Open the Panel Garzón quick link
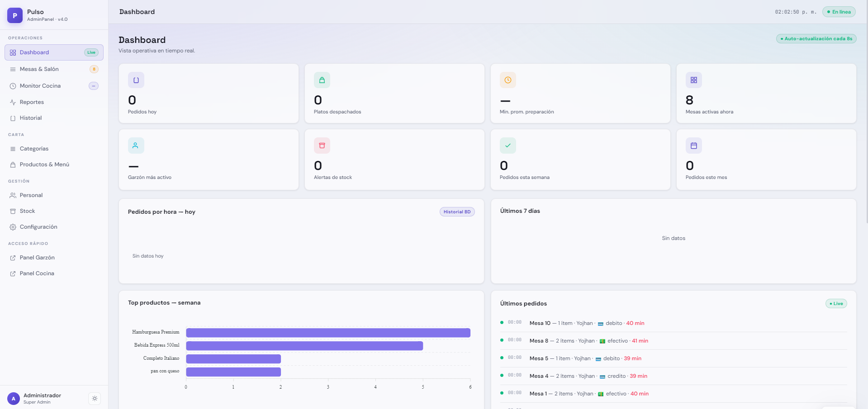The width and height of the screenshot is (868, 409). click(54, 258)
